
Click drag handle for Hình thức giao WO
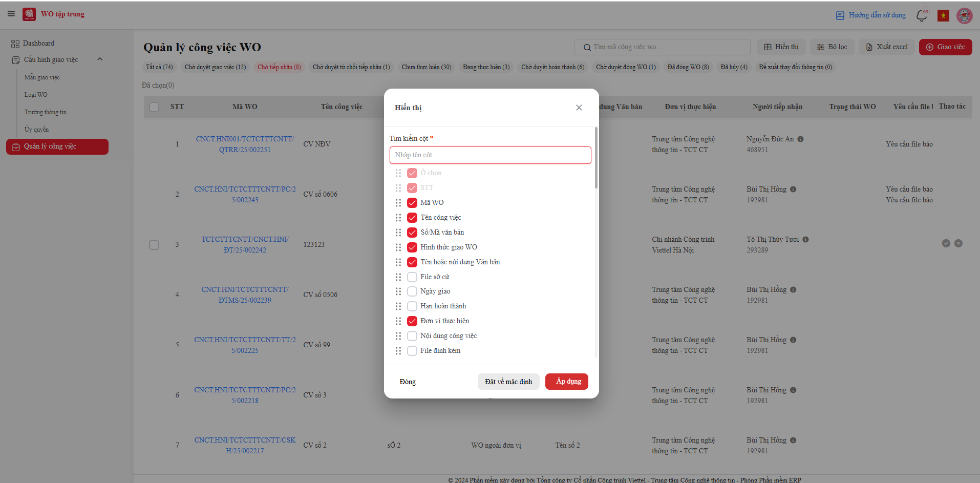tap(398, 247)
